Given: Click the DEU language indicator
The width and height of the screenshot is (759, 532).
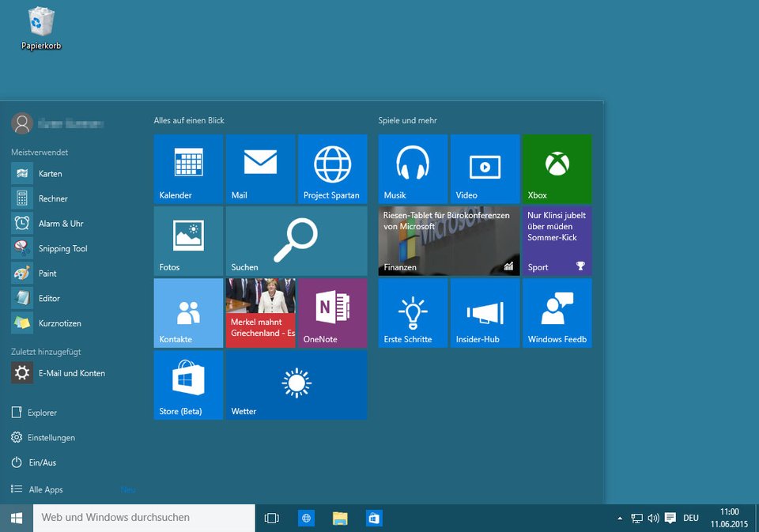Looking at the screenshot, I should coord(691,518).
